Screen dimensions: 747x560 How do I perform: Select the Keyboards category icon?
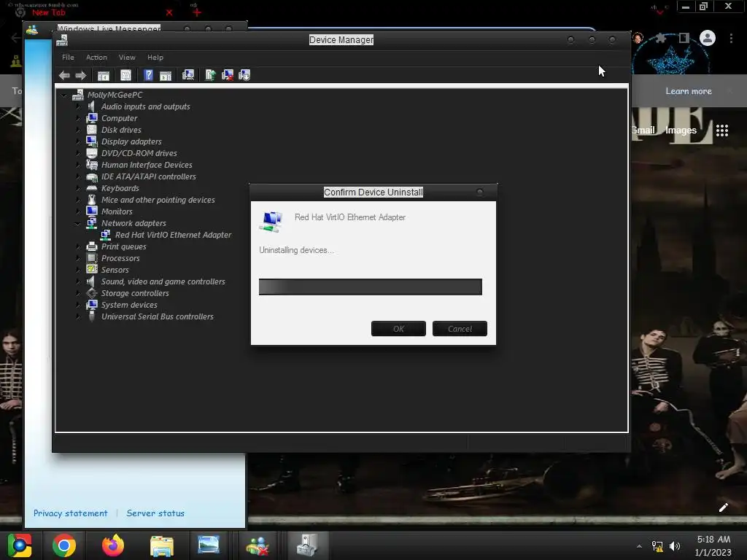tap(92, 188)
